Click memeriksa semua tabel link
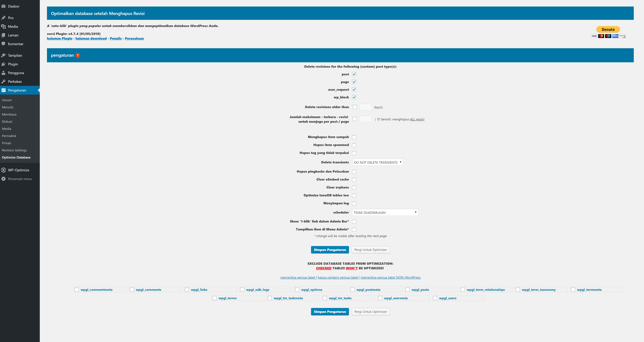Screen dimensions: 644x342 click(x=297, y=278)
